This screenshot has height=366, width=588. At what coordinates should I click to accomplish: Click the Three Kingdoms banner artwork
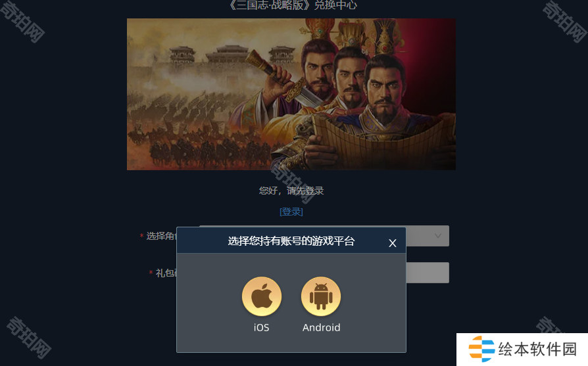(x=291, y=95)
